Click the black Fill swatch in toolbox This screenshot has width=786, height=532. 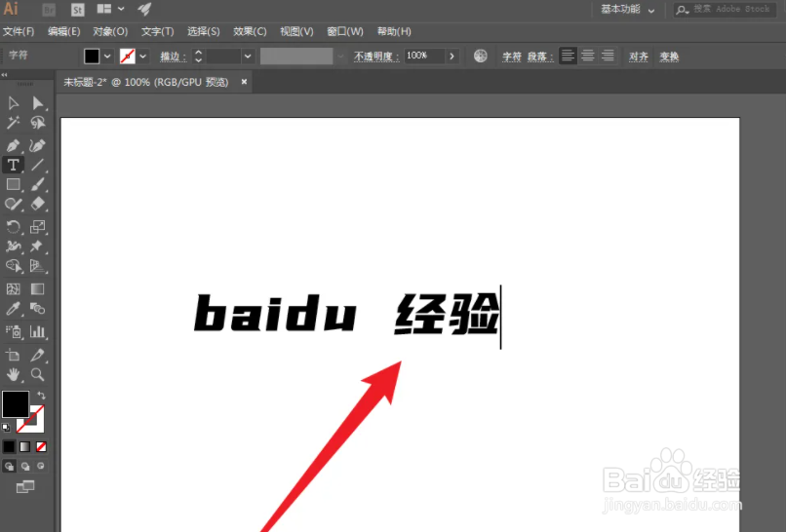(16, 403)
